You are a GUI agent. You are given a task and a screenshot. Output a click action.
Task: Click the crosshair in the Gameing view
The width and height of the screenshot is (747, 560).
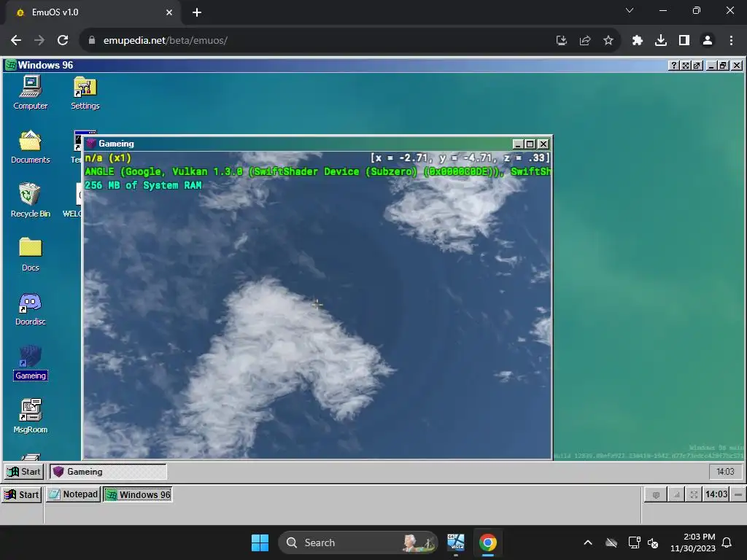(317, 304)
